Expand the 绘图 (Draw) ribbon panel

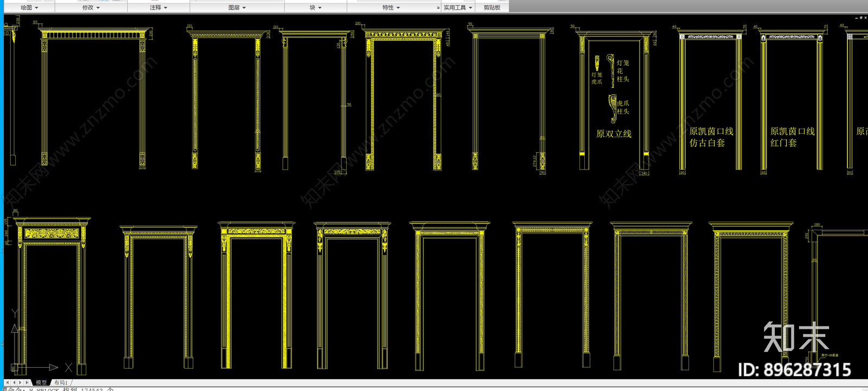pos(29,8)
